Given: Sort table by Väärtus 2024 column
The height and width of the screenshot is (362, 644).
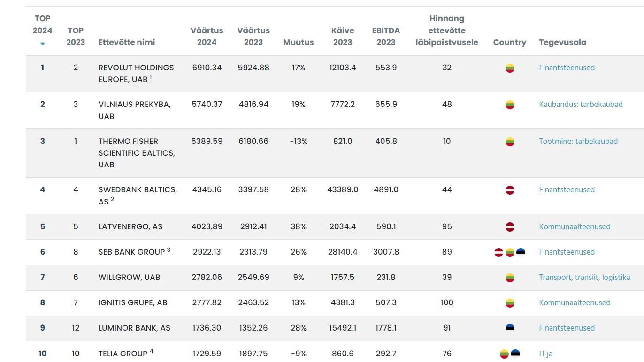Looking at the screenshot, I should (207, 36).
